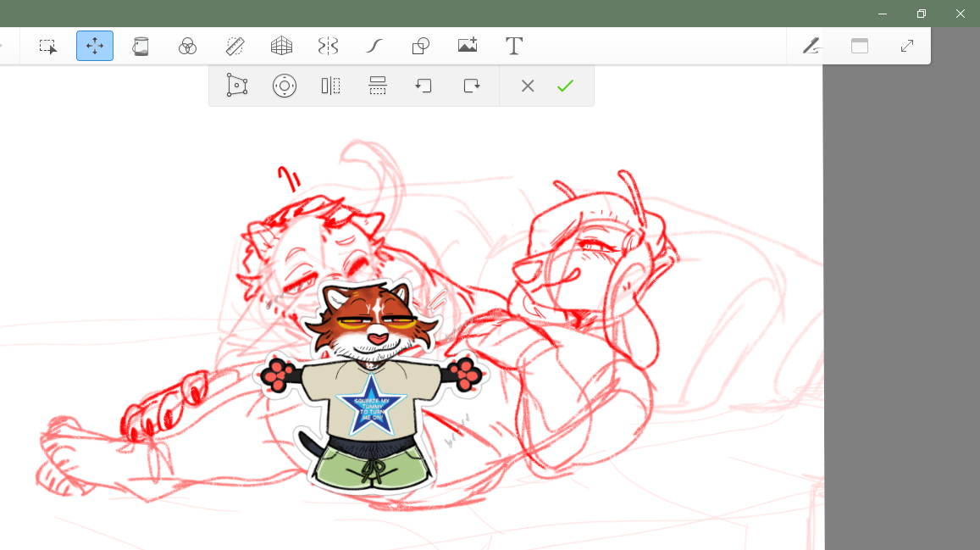Pick the Flood Fill bucket tool
The image size is (980, 550).
(141, 47)
